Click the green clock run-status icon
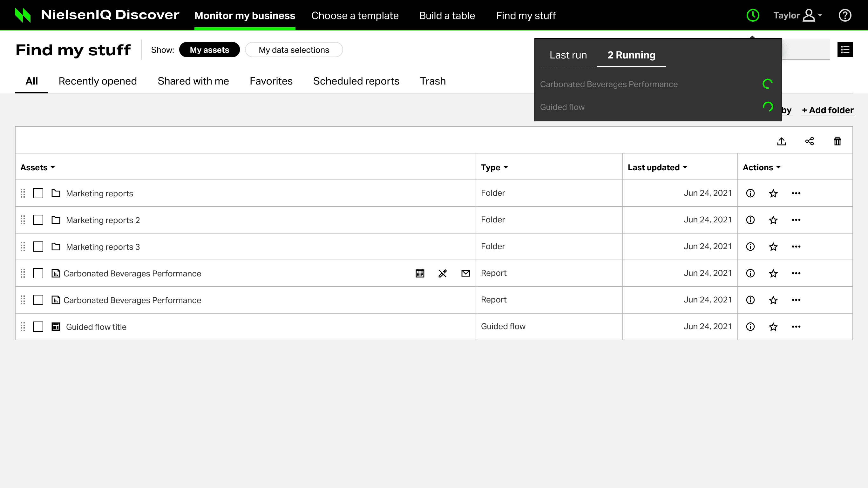The image size is (868, 488). click(752, 15)
